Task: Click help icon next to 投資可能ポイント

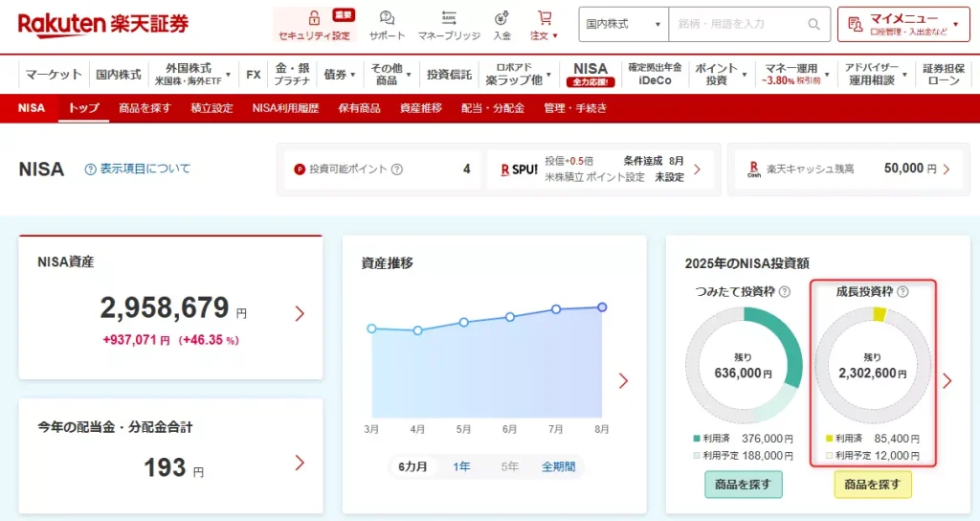Action: pos(397,169)
